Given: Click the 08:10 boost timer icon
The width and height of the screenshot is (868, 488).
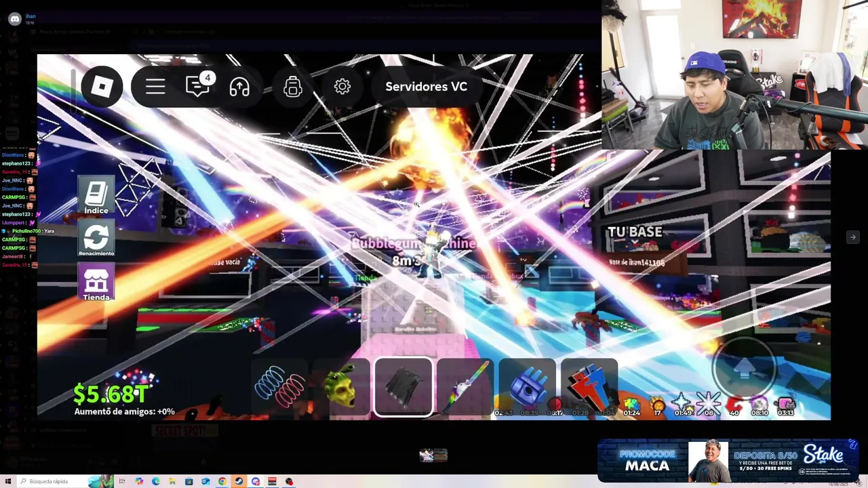Looking at the screenshot, I should click(759, 407).
